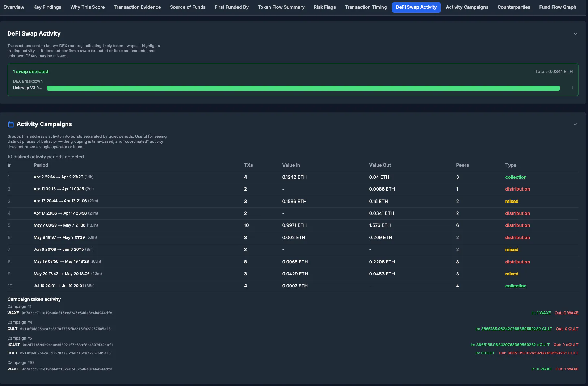The image size is (588, 386).
Task: Click the '1 swap detected' label
Action: click(30, 72)
